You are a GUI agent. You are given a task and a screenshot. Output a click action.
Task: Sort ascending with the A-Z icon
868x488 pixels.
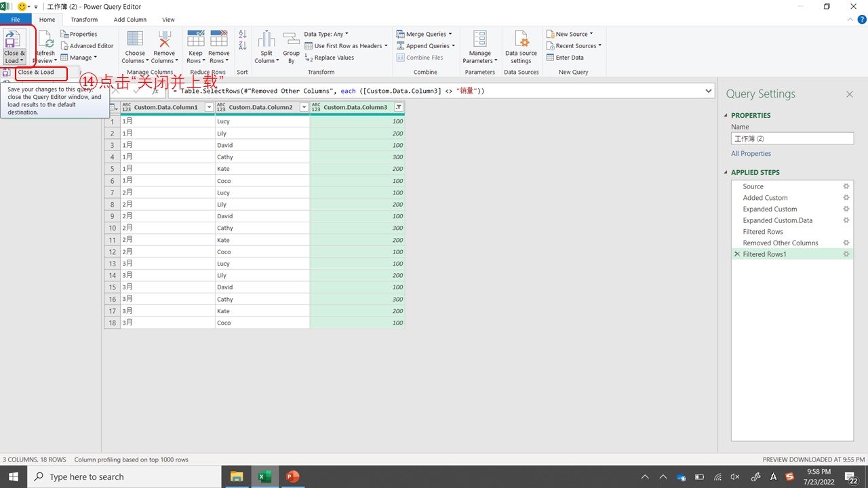coord(242,34)
